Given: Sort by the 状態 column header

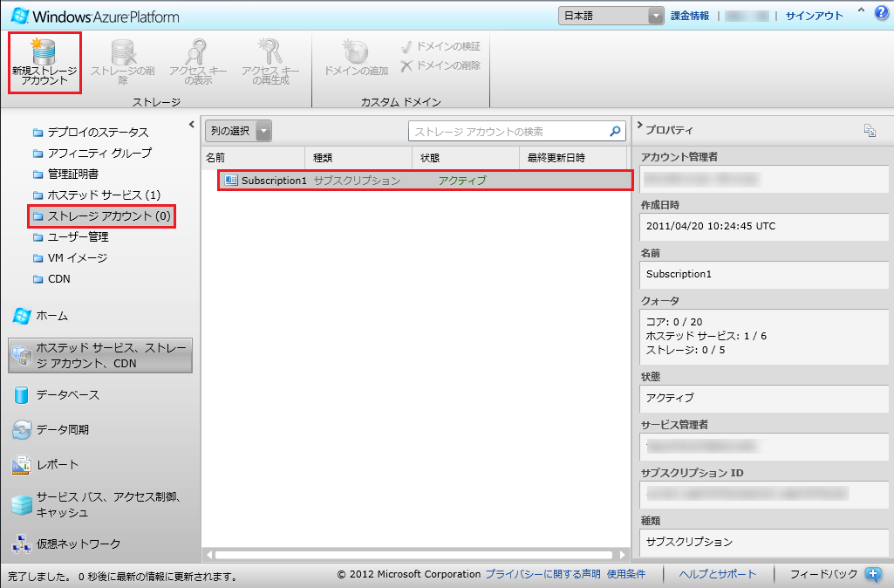Looking at the screenshot, I should click(x=466, y=158).
